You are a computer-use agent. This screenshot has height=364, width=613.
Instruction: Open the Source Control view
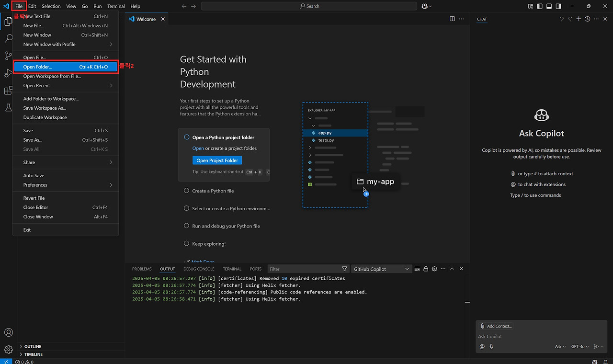pyautogui.click(x=8, y=56)
